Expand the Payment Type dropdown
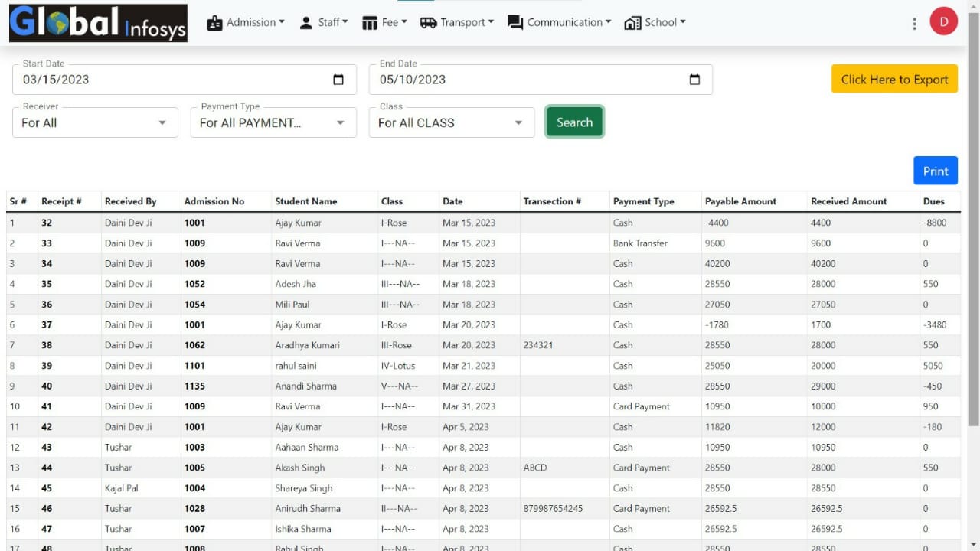The height and width of the screenshot is (551, 980). (x=273, y=122)
